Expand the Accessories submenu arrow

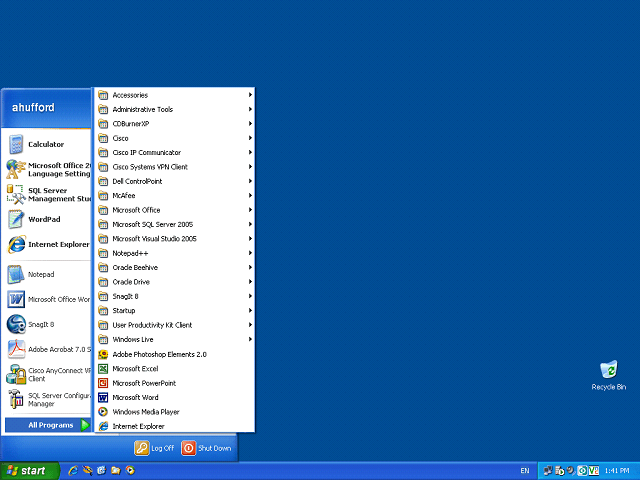(x=250, y=95)
